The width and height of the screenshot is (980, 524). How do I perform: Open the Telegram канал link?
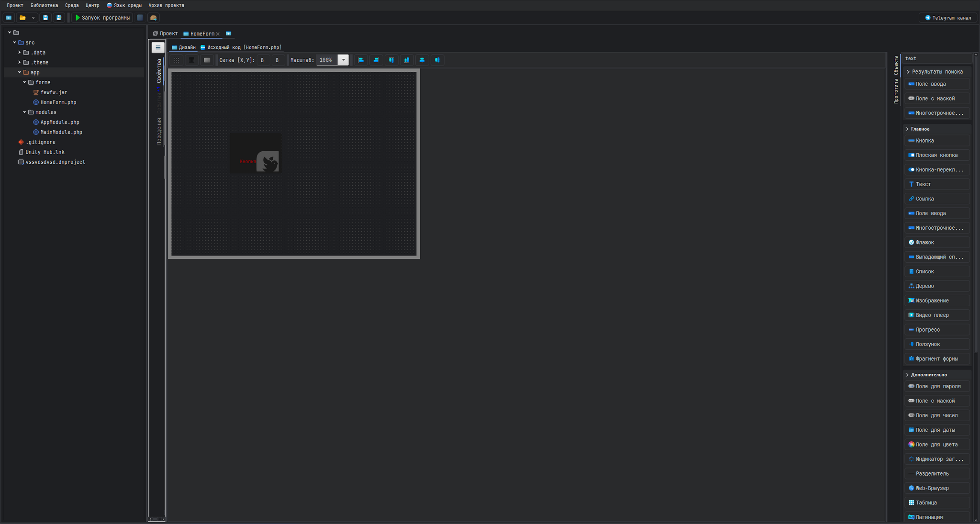[x=948, y=18]
